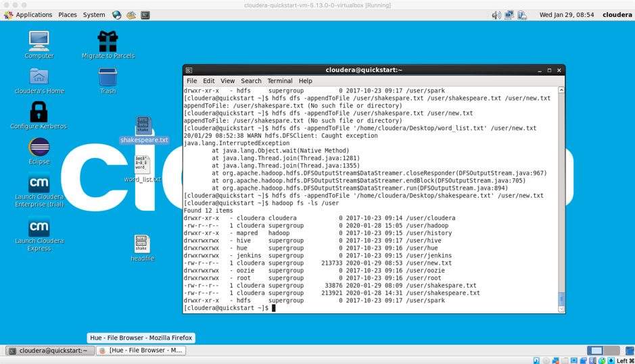Select Migrate to Parcels desktop icon

[108, 45]
